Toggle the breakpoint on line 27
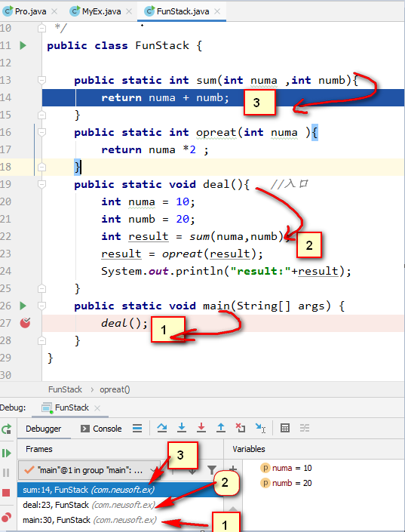 point(25,323)
